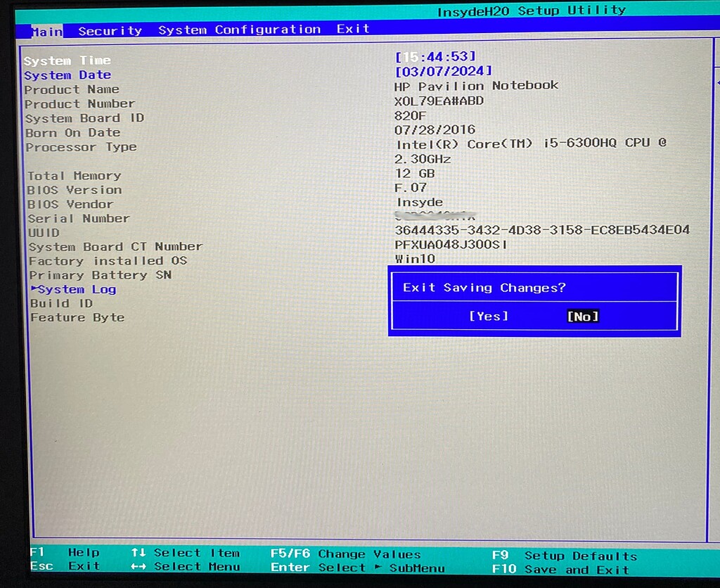Viewport: 720px width, 588px height.
Task: Click the Build ID label
Action: coord(62,304)
